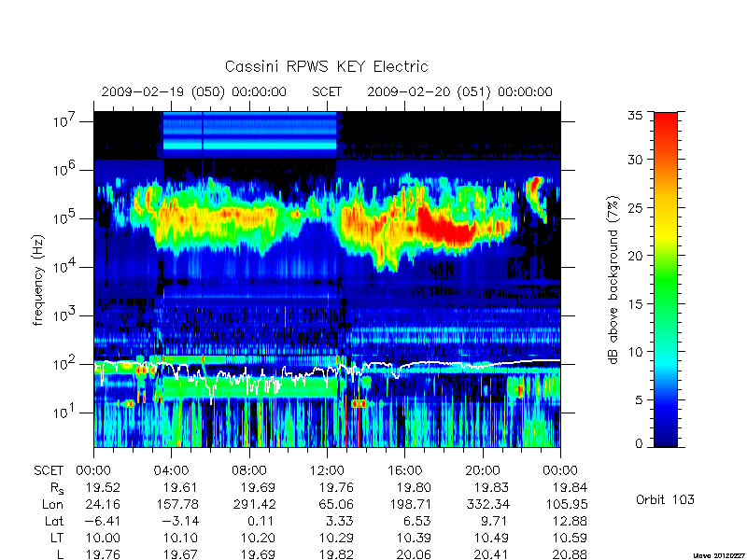Click the 10^6 frequency tick label

(x=65, y=170)
